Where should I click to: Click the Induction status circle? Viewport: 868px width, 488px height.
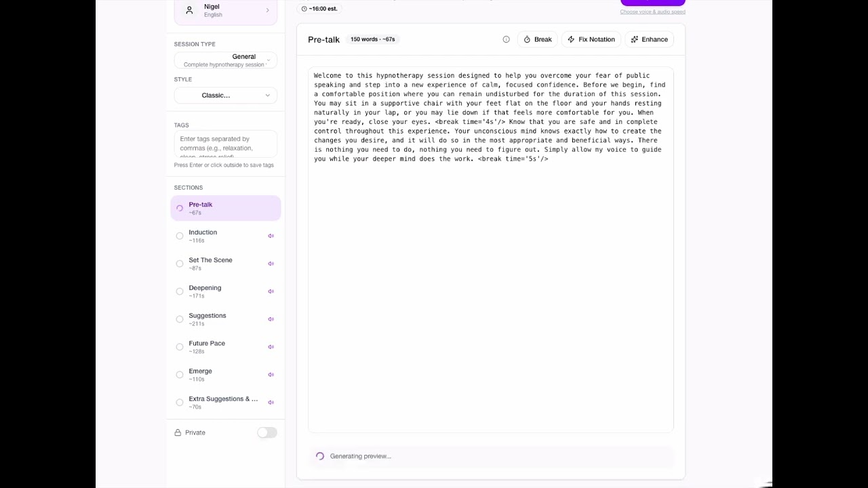pos(180,236)
